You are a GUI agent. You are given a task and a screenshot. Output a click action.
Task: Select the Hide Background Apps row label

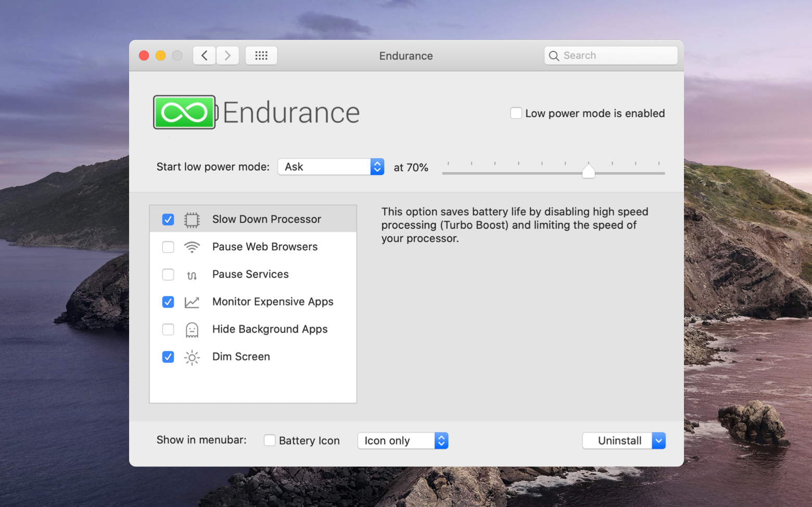coord(270,329)
